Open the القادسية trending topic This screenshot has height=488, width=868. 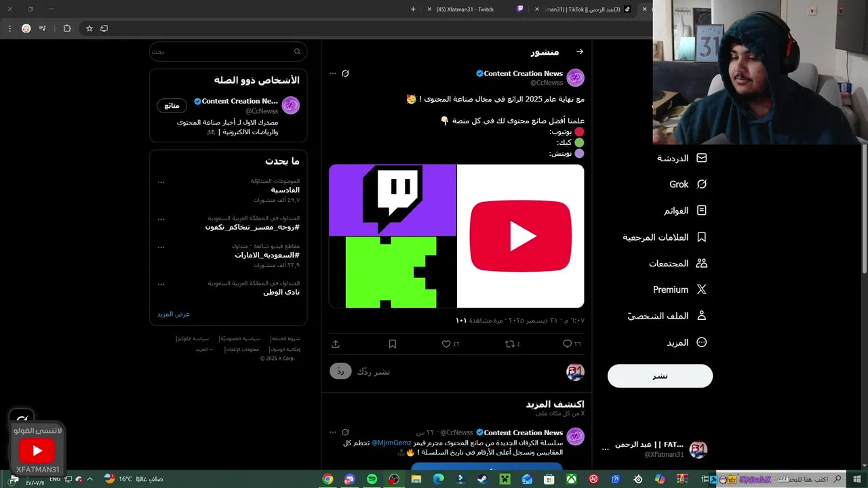click(285, 190)
